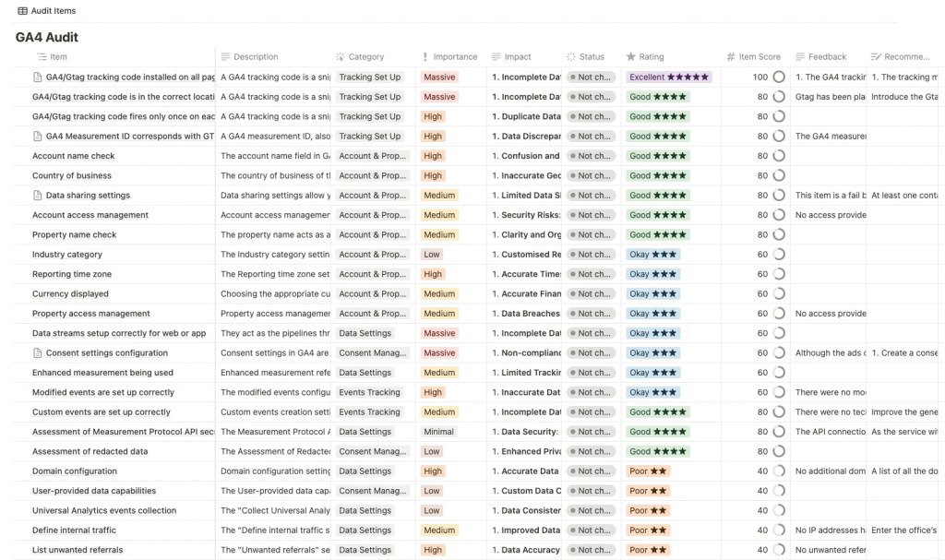The width and height of the screenshot is (945, 560).
Task: Open Status dropdown for Account name check
Action: [x=591, y=156]
